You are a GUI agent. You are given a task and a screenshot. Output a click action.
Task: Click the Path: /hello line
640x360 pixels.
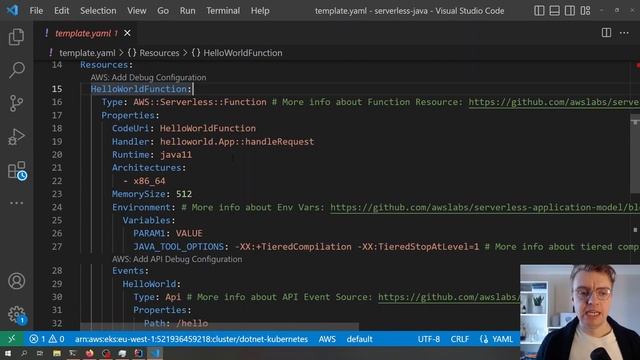(x=176, y=323)
